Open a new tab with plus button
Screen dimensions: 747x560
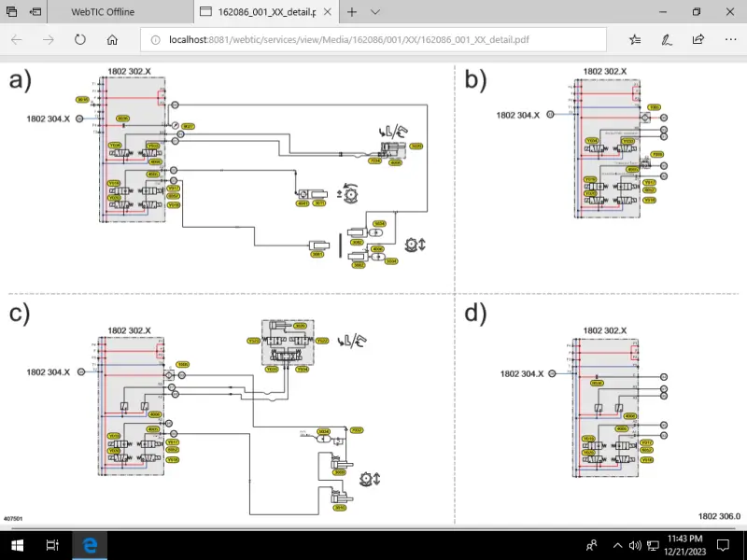tap(352, 12)
